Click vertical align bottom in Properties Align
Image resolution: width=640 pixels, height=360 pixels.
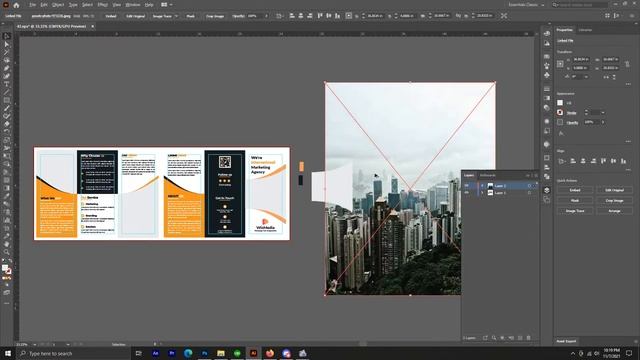point(623,161)
